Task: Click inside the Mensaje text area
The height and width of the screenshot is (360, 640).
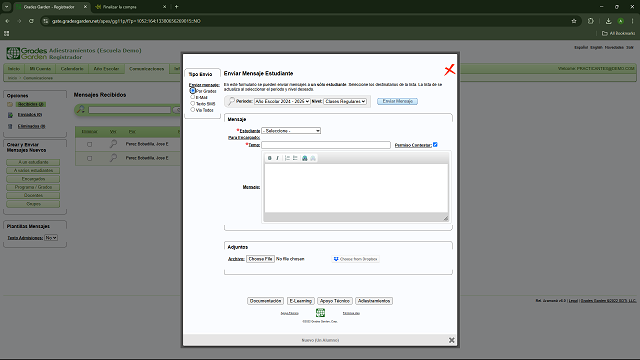Action: tap(356, 188)
